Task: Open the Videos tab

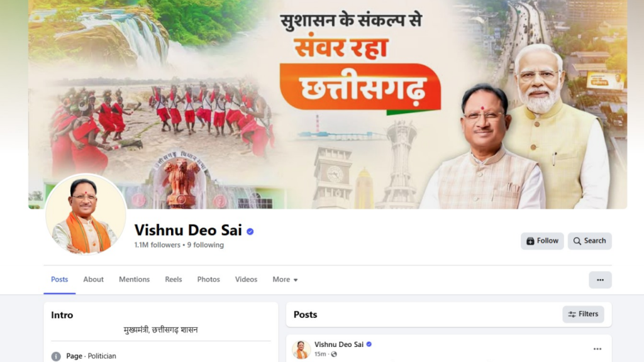Action: 246,280
